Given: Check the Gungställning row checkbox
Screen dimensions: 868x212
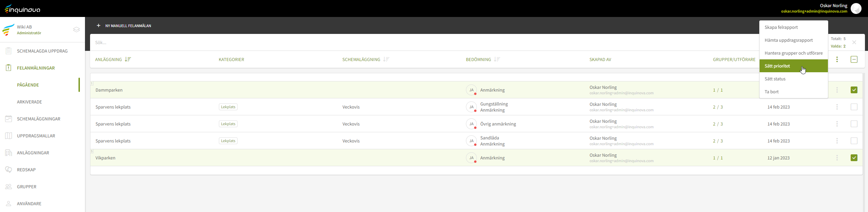Looking at the screenshot, I should tap(854, 107).
